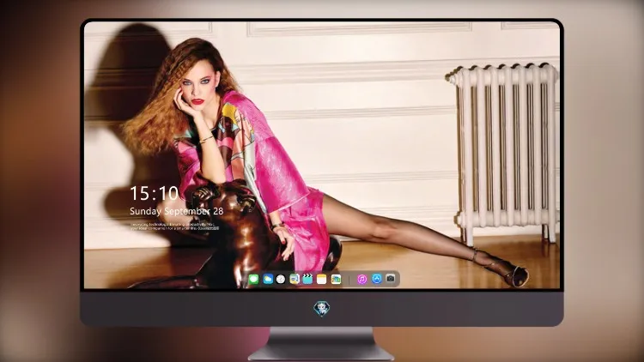Click the small caption text below the date
644x362 pixels.
point(174,226)
